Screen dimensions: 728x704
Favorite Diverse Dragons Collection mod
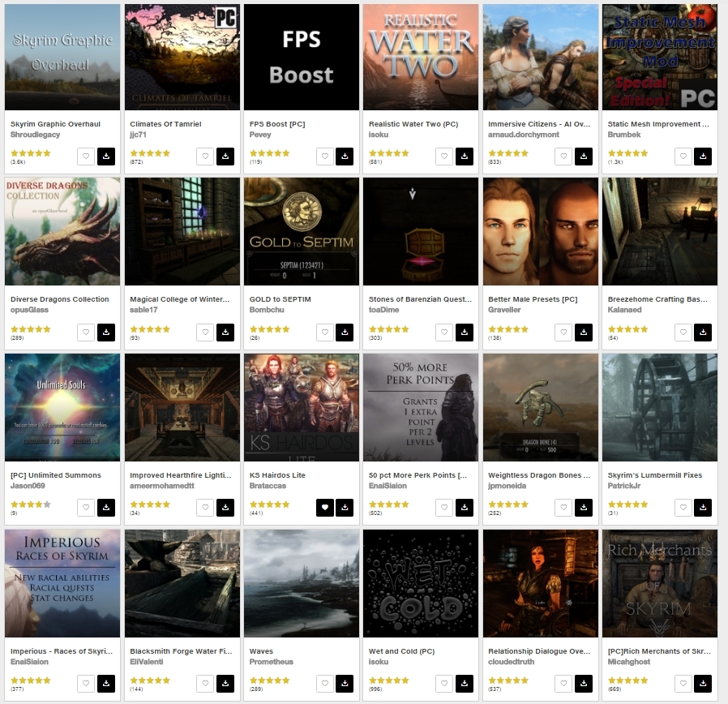pyautogui.click(x=86, y=332)
